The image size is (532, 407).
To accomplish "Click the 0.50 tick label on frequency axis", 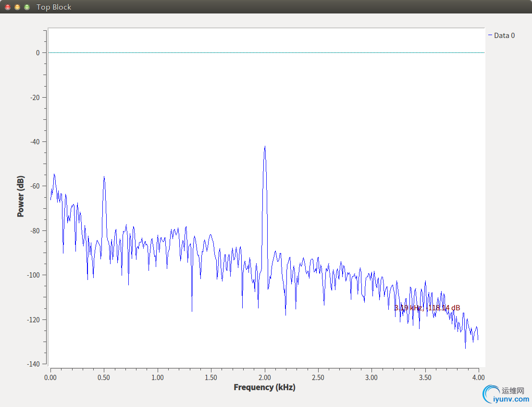I will pos(104,378).
